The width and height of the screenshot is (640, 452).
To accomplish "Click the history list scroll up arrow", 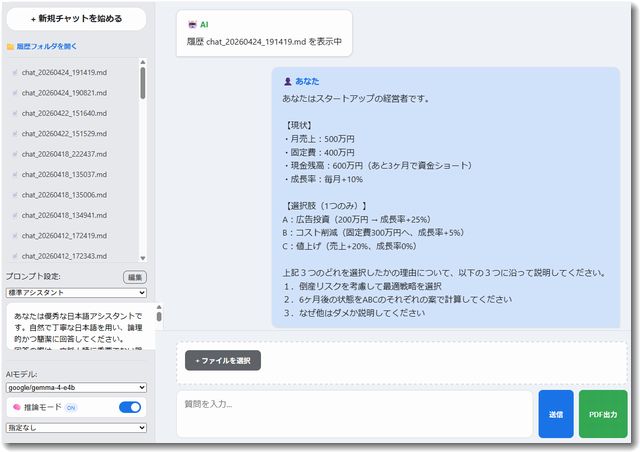I will (x=142, y=62).
